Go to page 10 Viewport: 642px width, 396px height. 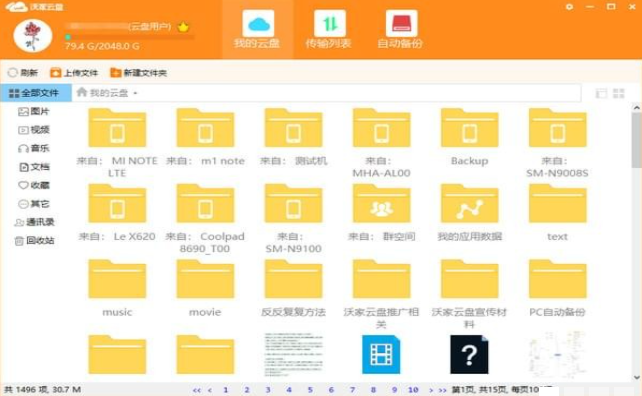coord(413,390)
